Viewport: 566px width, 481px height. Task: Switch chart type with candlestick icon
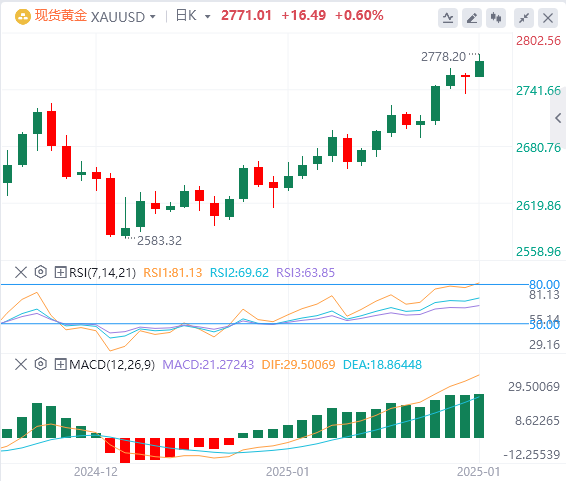(496, 18)
